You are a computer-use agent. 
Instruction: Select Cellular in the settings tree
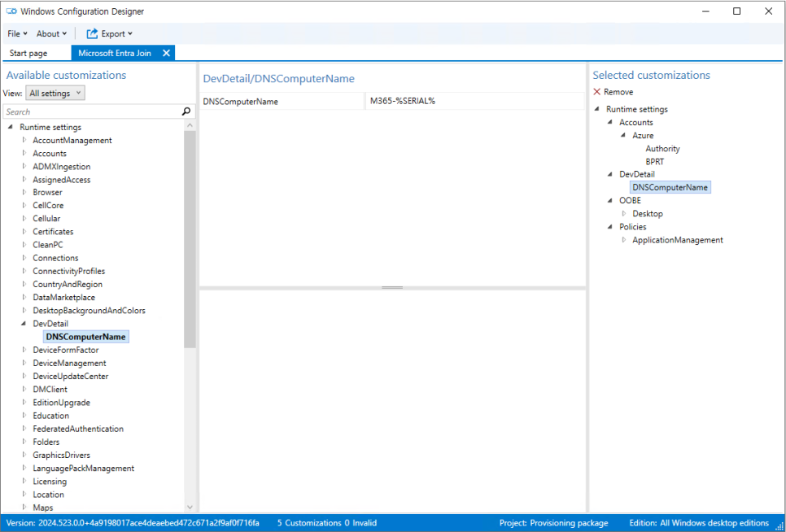pos(46,218)
